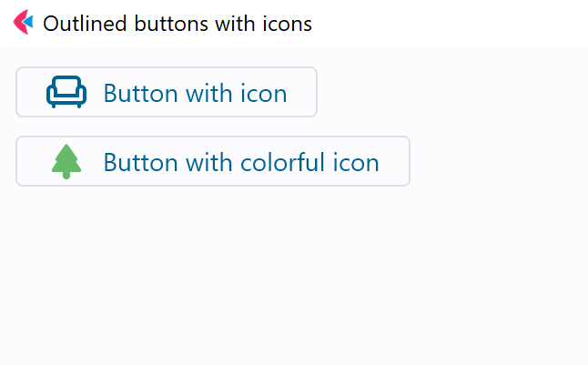Activate the outlined button with the chair icon

tap(167, 92)
